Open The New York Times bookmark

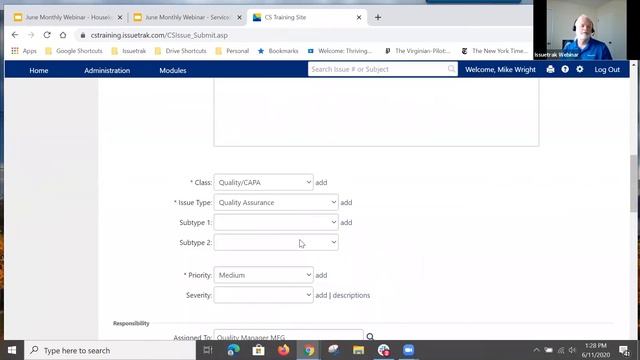tap(494, 51)
